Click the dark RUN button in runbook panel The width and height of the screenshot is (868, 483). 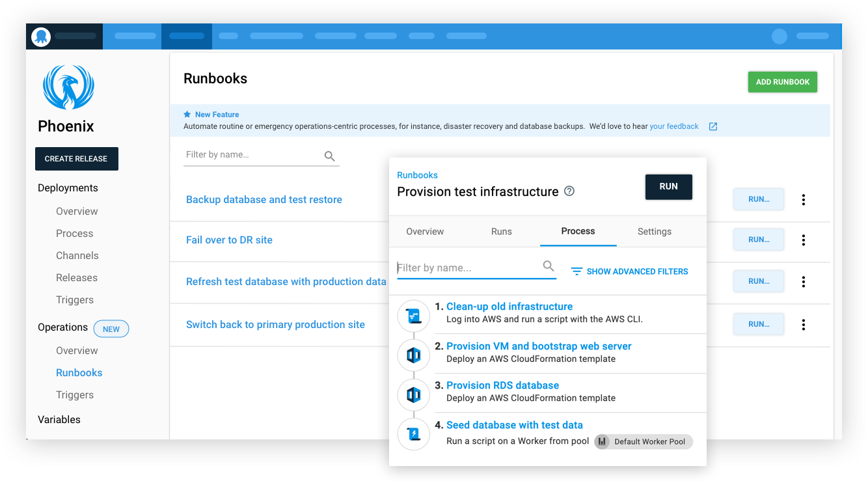[669, 187]
